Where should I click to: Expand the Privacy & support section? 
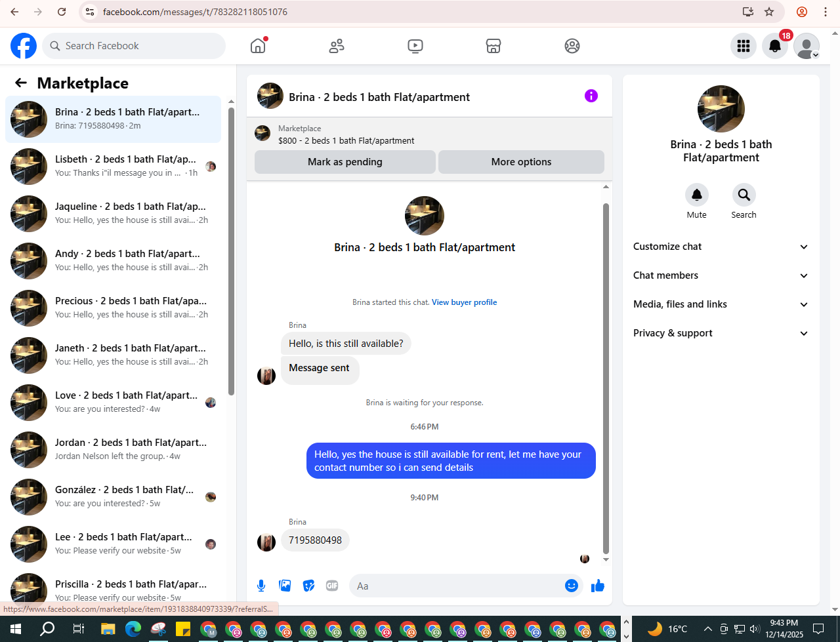[721, 333]
